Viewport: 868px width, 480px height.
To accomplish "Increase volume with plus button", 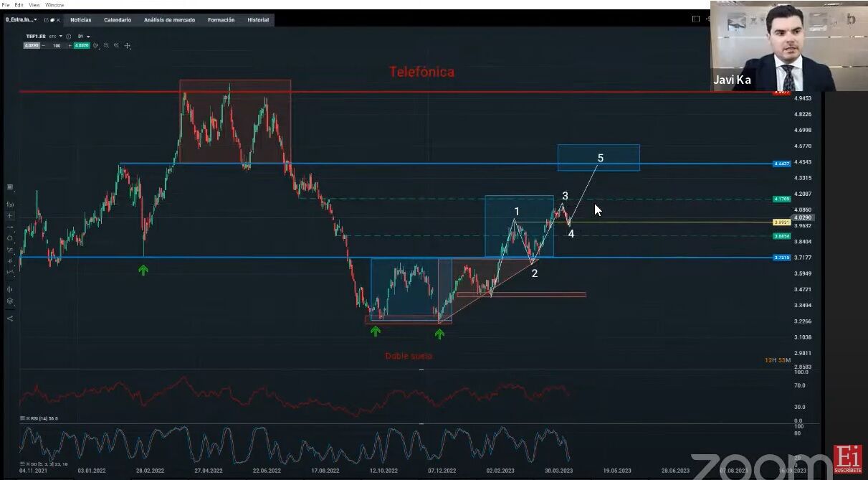I will [x=70, y=45].
